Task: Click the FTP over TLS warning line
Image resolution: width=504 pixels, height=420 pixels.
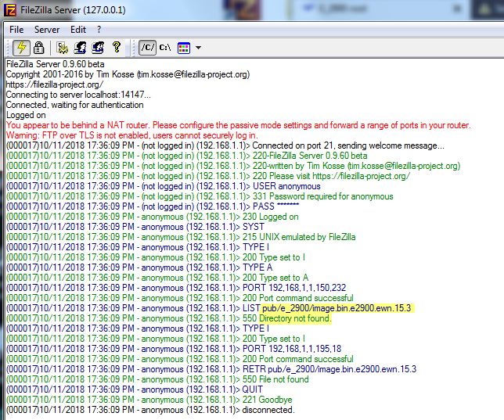Action: (132, 135)
